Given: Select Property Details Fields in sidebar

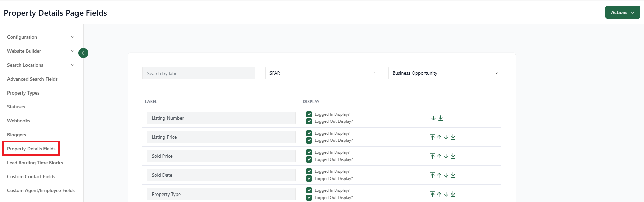Looking at the screenshot, I should (x=31, y=149).
